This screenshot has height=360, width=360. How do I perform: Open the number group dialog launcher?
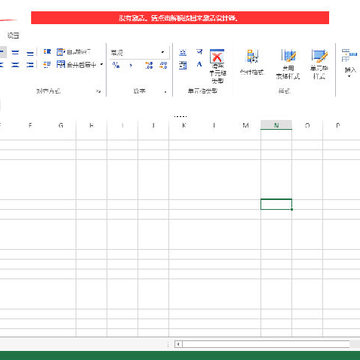tap(166, 92)
